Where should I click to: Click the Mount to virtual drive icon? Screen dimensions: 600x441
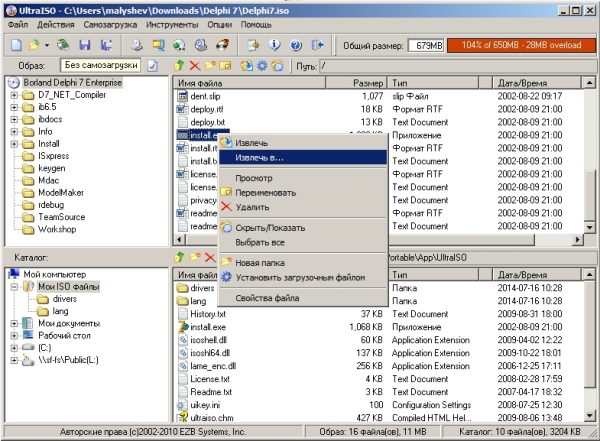[201, 45]
